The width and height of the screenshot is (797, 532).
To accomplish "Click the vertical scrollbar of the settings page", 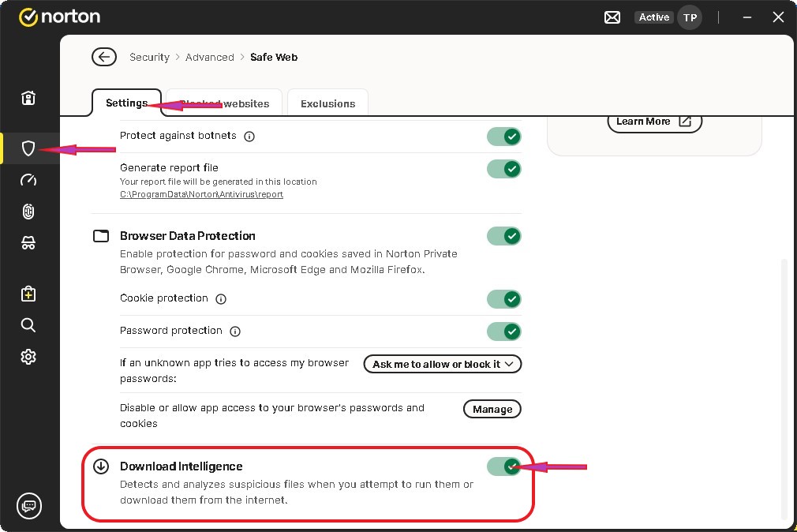I will coord(784,387).
